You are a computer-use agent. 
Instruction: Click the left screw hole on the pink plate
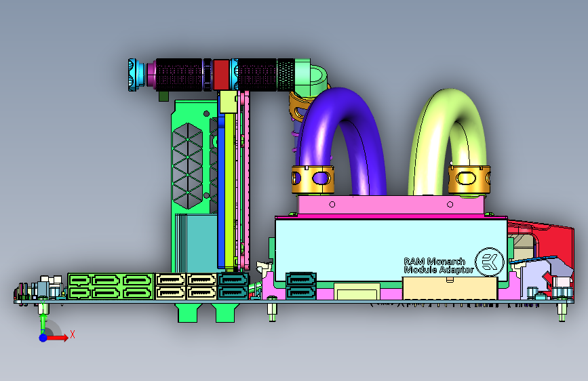click(332, 204)
